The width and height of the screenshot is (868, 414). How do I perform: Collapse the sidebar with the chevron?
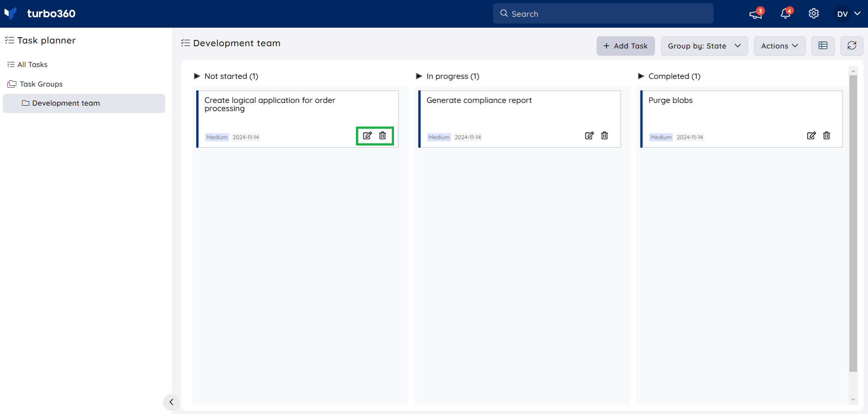pos(171,402)
